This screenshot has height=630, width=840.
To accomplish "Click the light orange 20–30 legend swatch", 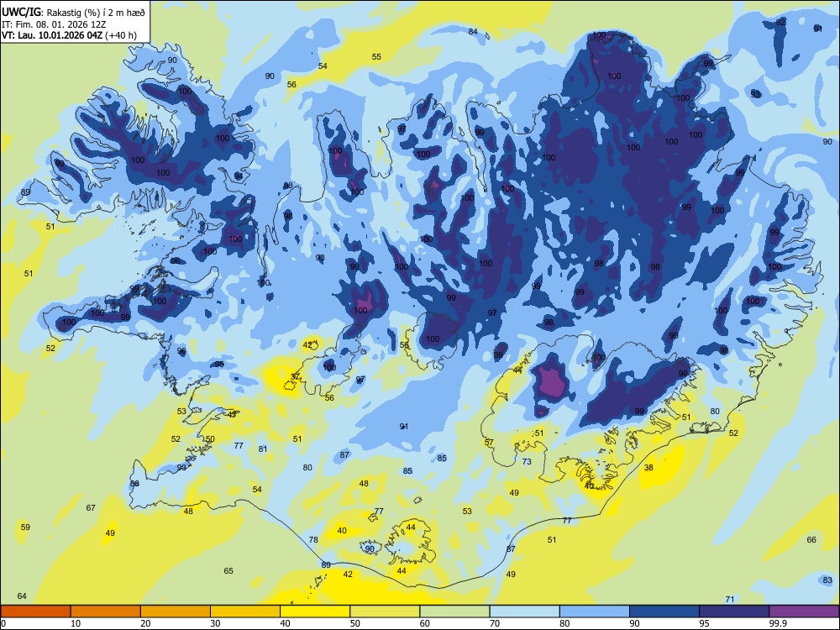I will coord(176,612).
